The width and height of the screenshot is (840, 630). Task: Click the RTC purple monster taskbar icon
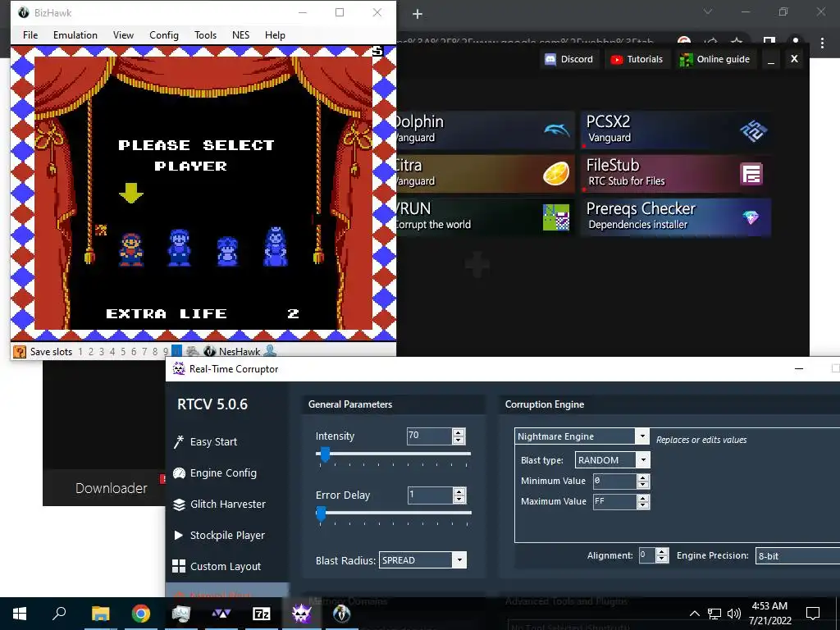[x=302, y=614]
